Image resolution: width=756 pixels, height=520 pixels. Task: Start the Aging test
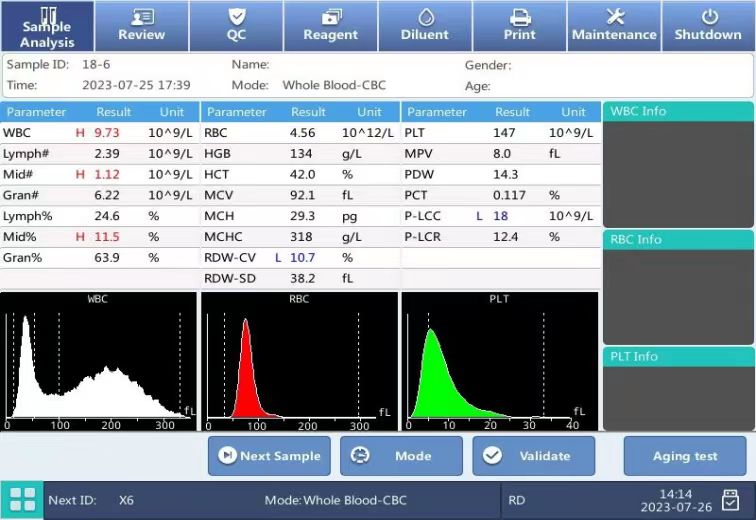pos(685,456)
